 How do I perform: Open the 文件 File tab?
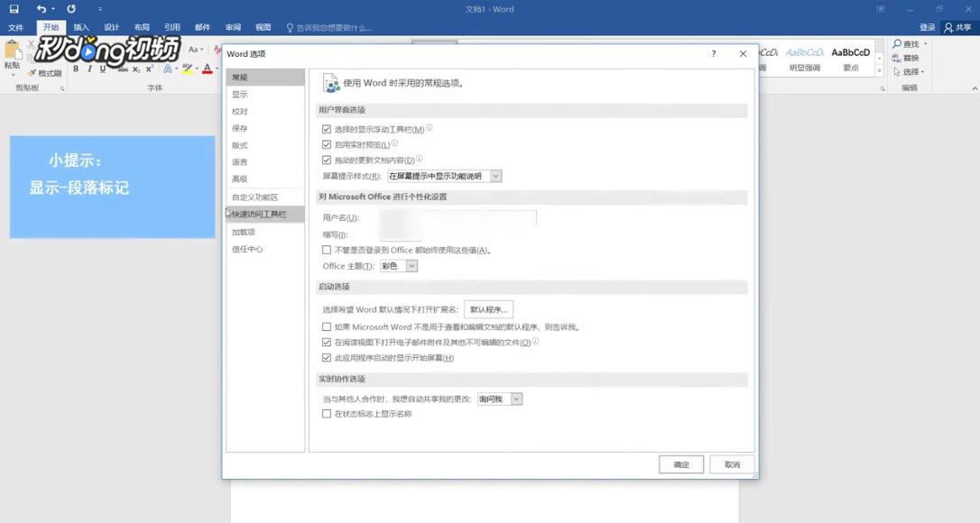click(15, 27)
